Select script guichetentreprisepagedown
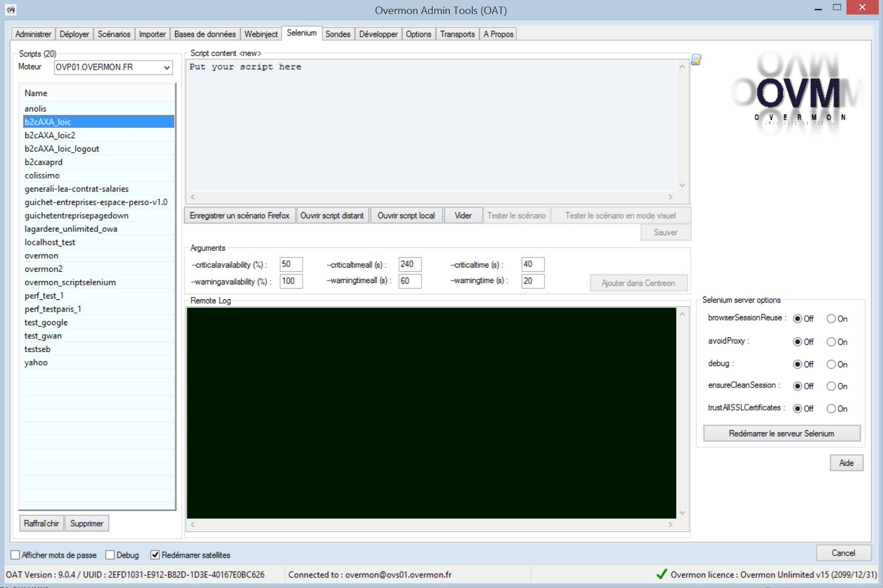The height and width of the screenshot is (588, 883). click(98, 216)
